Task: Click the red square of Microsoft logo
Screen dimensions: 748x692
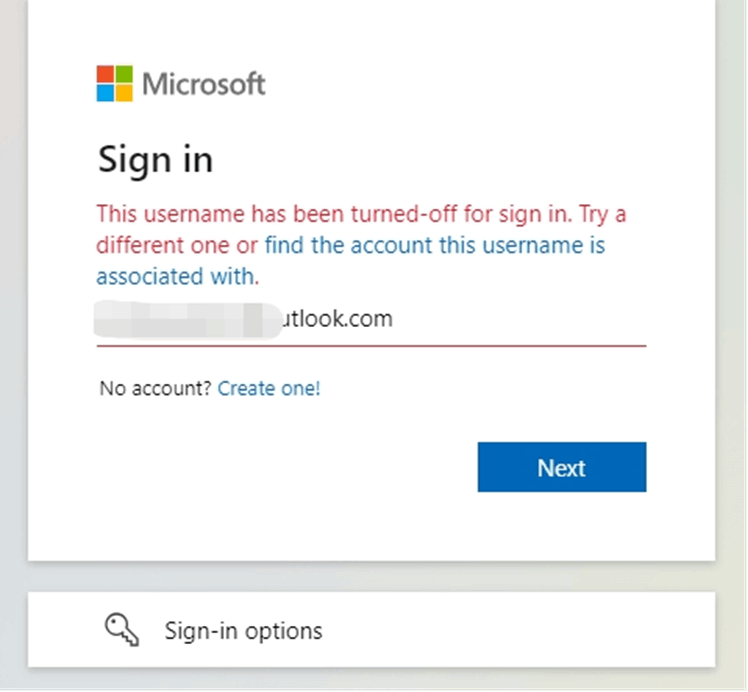Action: (105, 74)
